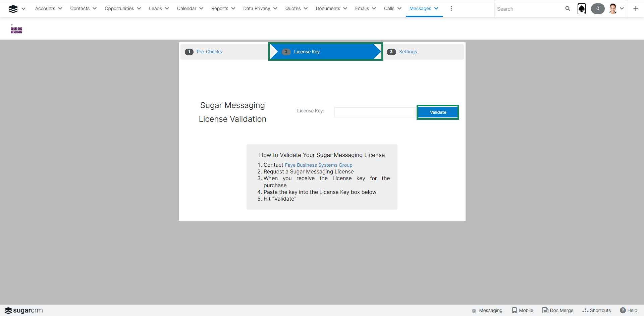Open Help in the footer
Image resolution: width=644 pixels, height=316 pixels.
(x=629, y=310)
